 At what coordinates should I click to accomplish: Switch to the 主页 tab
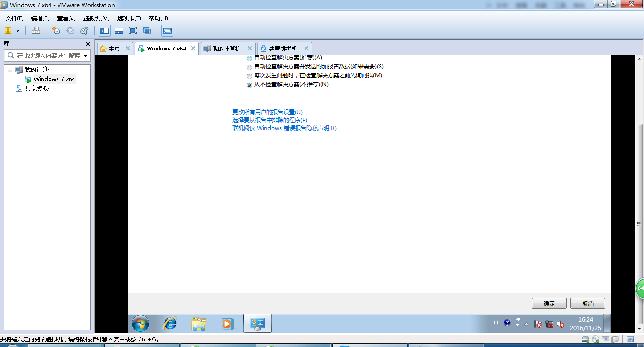click(x=115, y=49)
